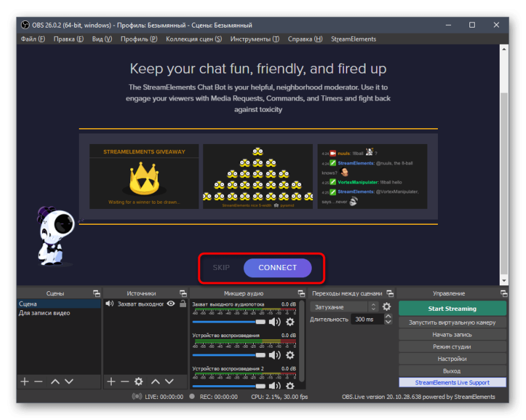Open the Справка menu
The image size is (526, 420).
(x=305, y=39)
